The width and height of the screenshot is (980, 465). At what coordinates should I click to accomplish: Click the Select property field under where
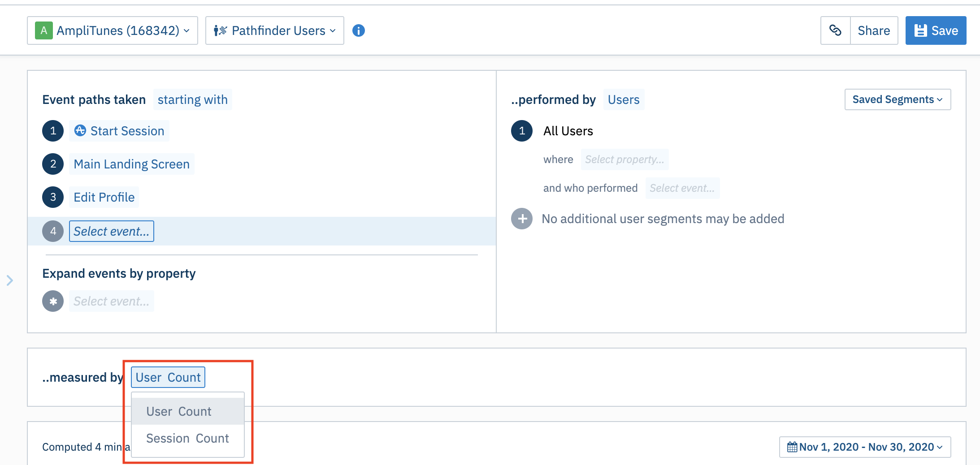pyautogui.click(x=624, y=159)
